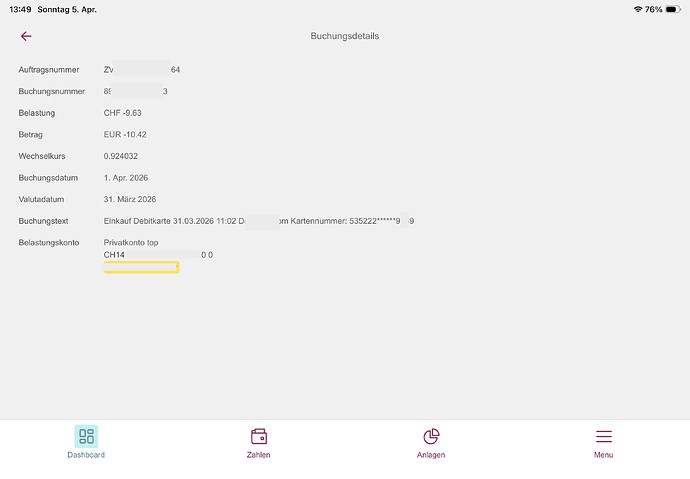Open the Dashboard grid icon
Image resolution: width=690 pixels, height=479 pixels.
coord(86,436)
